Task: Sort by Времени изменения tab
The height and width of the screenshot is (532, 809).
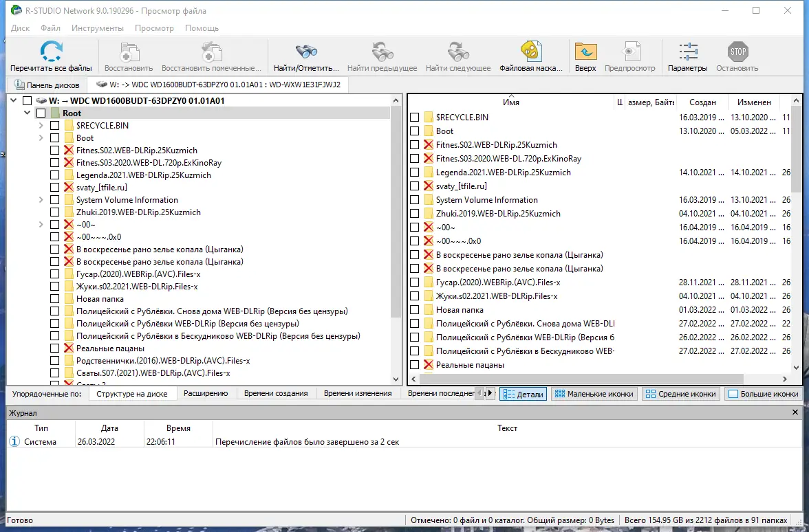Action: coord(358,393)
